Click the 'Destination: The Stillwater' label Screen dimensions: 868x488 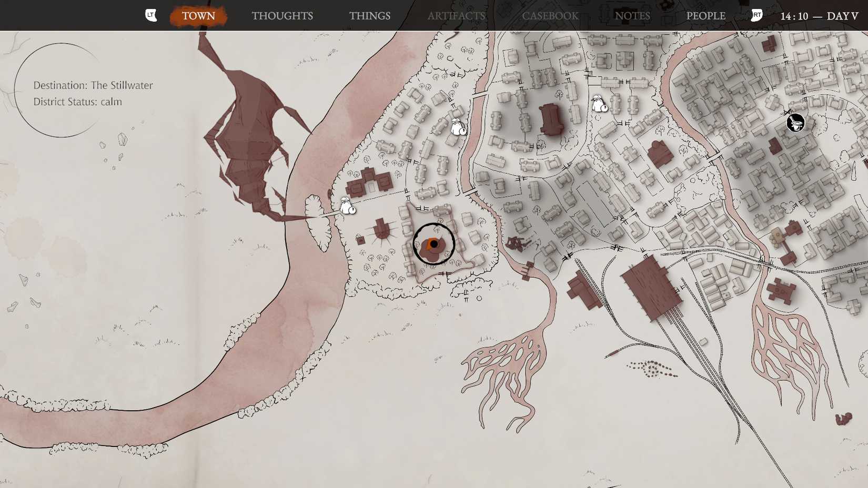coord(94,85)
